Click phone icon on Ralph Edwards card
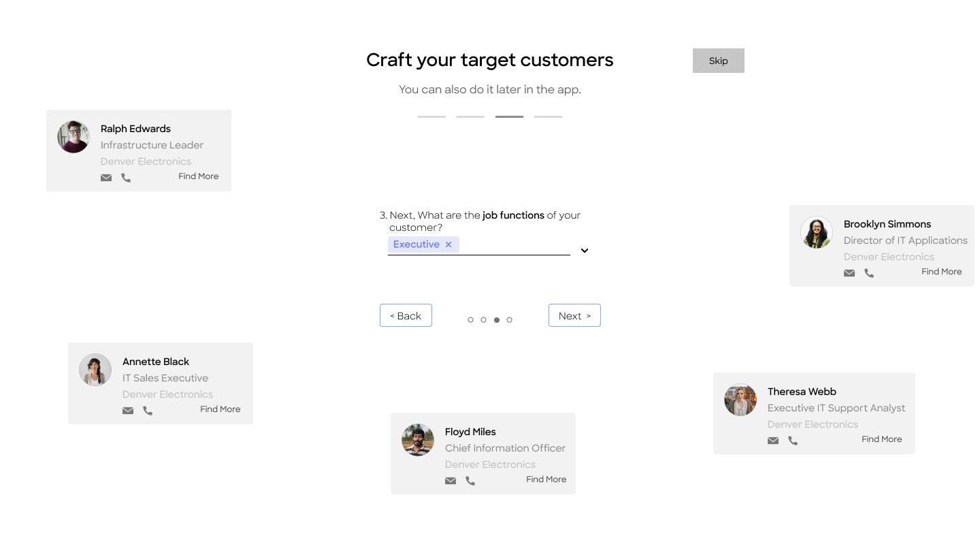This screenshot has width=980, height=536. 126,178
